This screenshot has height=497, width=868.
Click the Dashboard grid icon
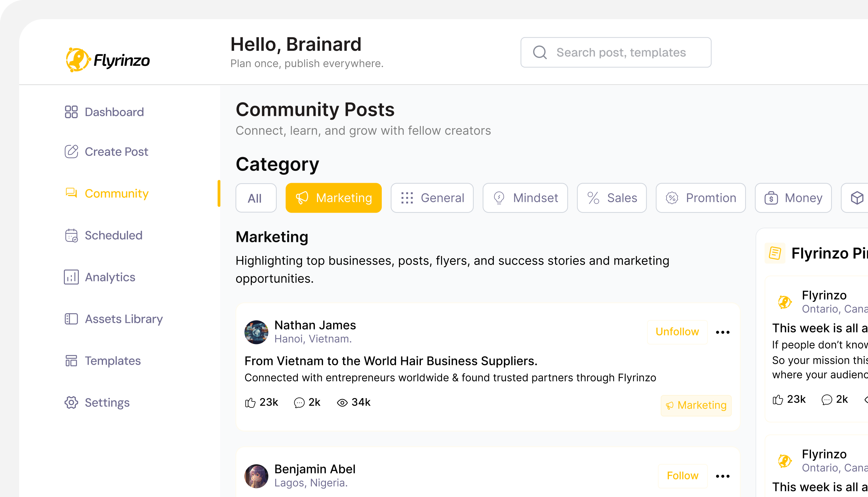point(71,112)
